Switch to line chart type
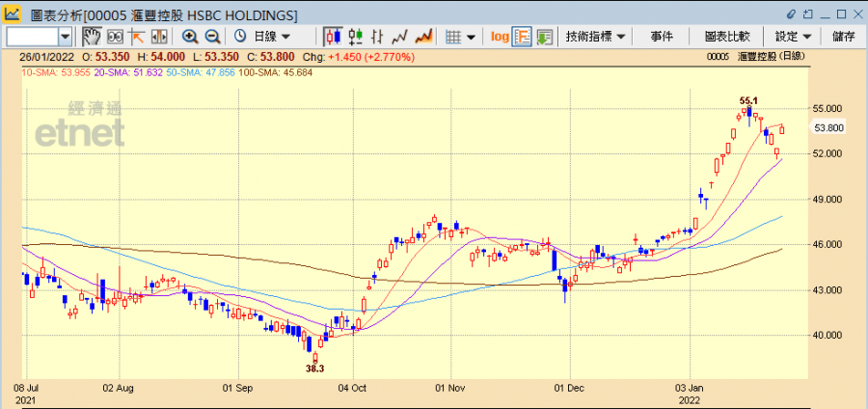Screen dimensions: 868x409 tap(400, 37)
